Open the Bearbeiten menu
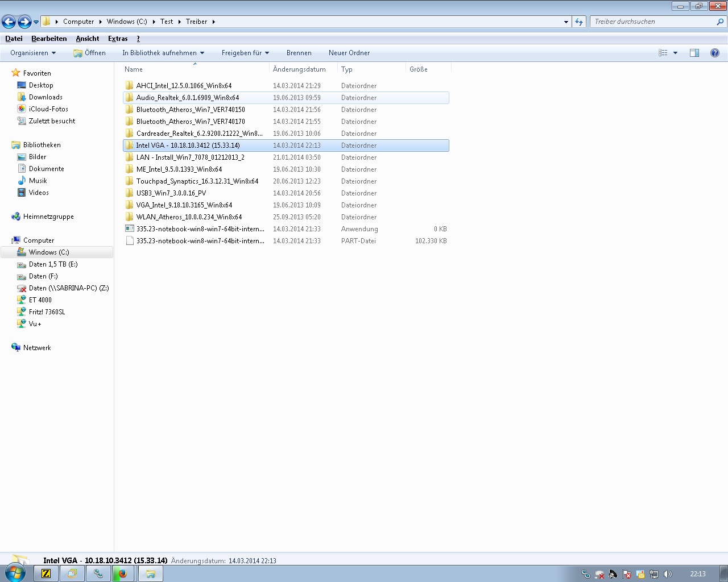Image resolution: width=728 pixels, height=582 pixels. click(49, 39)
